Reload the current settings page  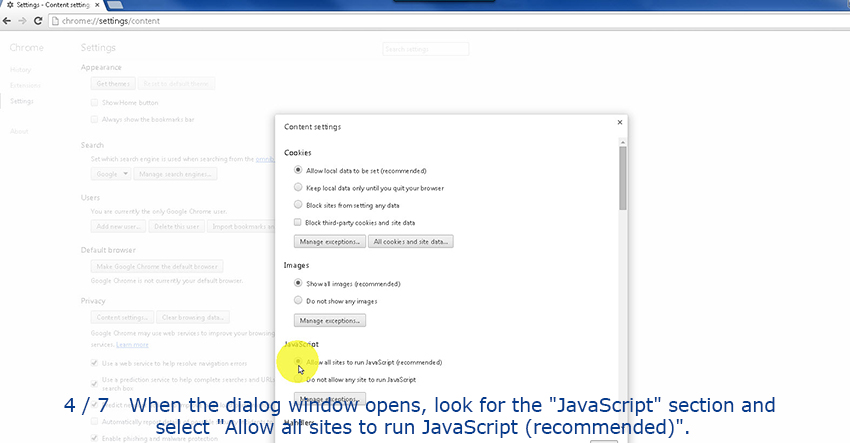point(37,21)
